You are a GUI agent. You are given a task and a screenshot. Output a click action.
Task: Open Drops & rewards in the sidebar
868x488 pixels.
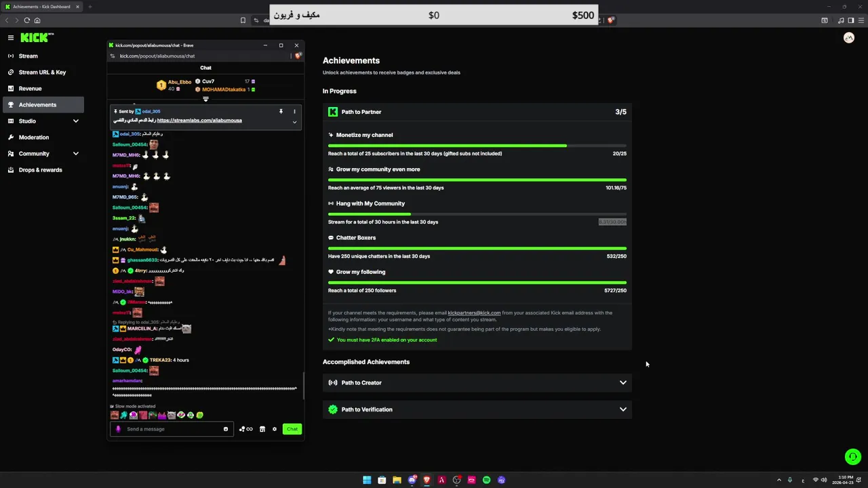(x=42, y=170)
